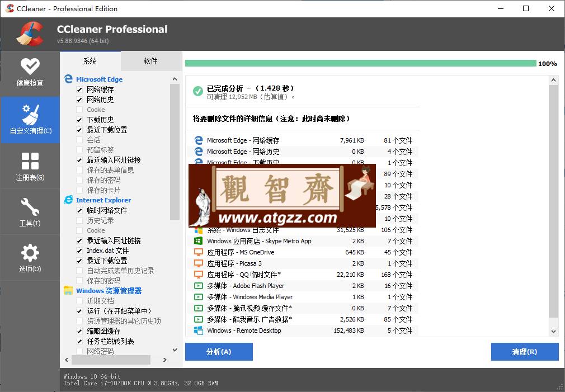Switch to the 软件 tab
565x392 pixels.
150,62
